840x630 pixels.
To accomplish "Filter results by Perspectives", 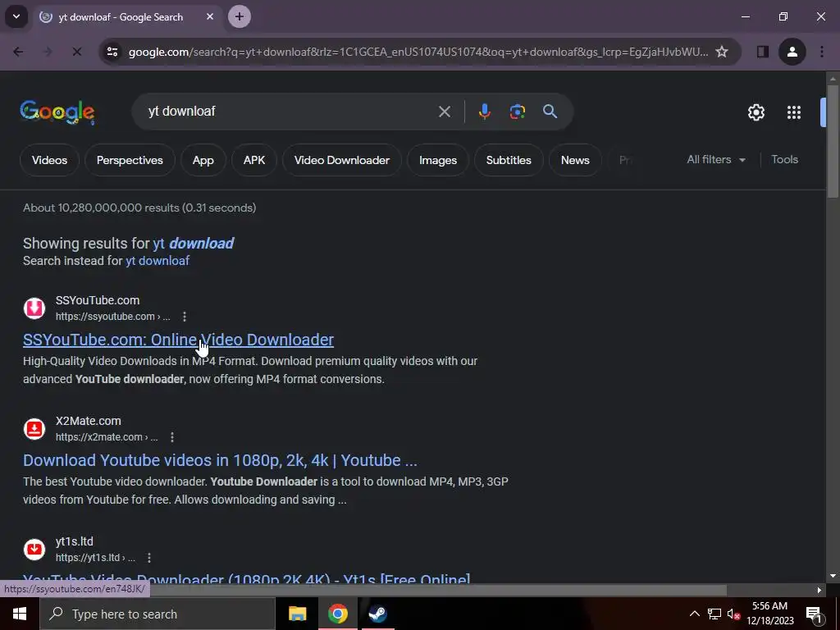I will tap(130, 160).
